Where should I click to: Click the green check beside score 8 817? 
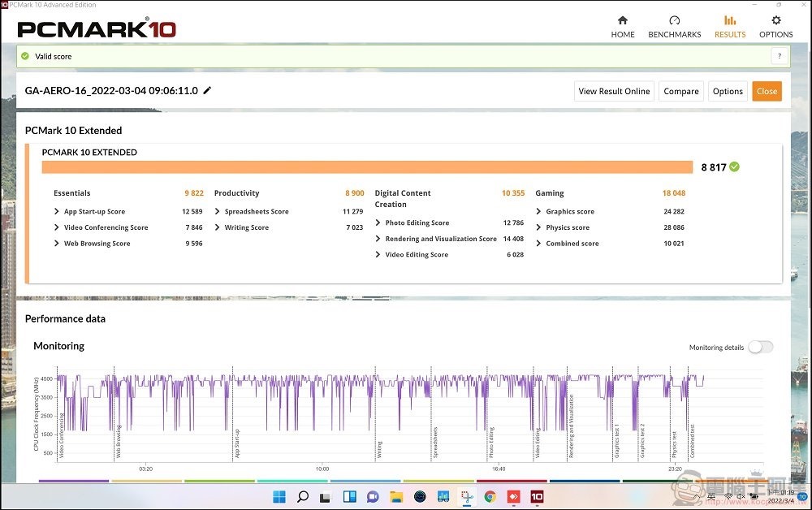coord(734,166)
